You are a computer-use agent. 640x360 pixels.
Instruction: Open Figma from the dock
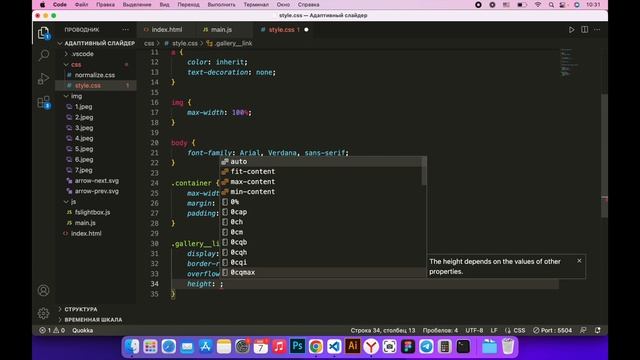pyautogui.click(x=408, y=347)
